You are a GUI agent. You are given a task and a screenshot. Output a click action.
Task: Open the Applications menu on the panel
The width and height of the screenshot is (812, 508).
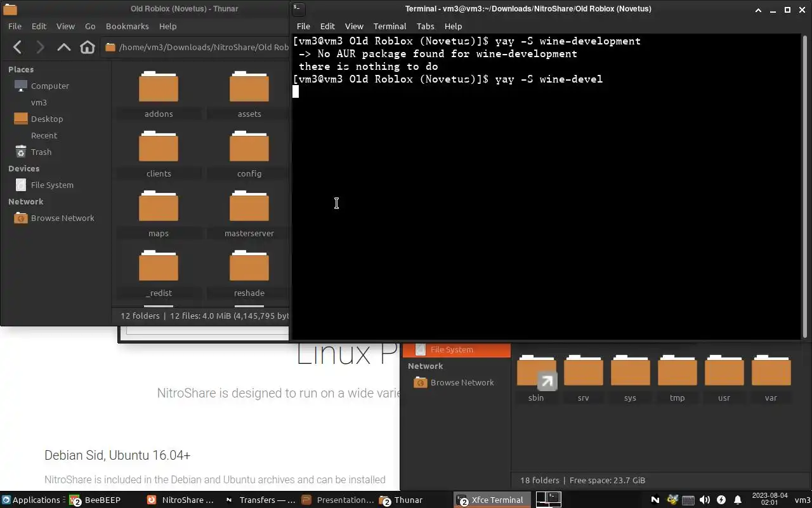pos(31,500)
